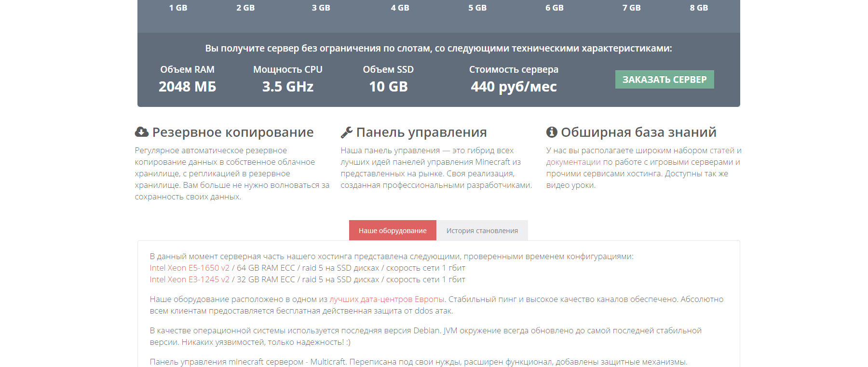
Task: Pick the 8 GB slider mark
Action: pos(699,8)
